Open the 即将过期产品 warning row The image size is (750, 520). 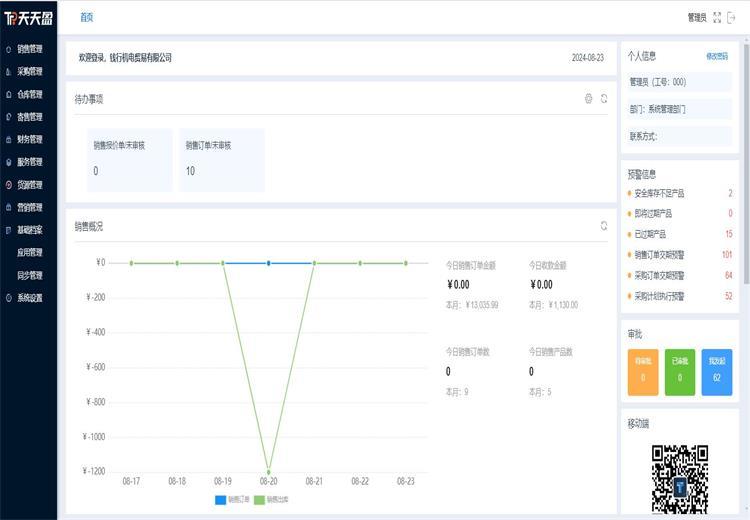point(680,213)
